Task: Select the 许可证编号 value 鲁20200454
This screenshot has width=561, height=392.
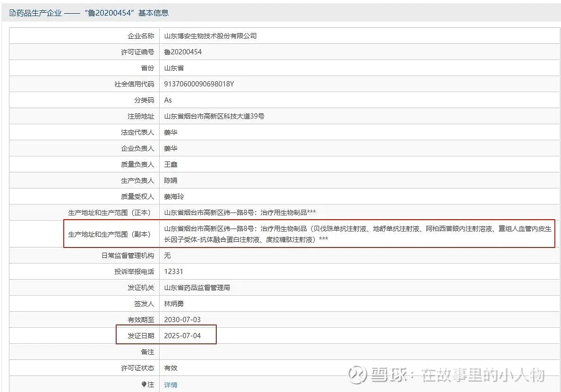Action: click(x=183, y=52)
